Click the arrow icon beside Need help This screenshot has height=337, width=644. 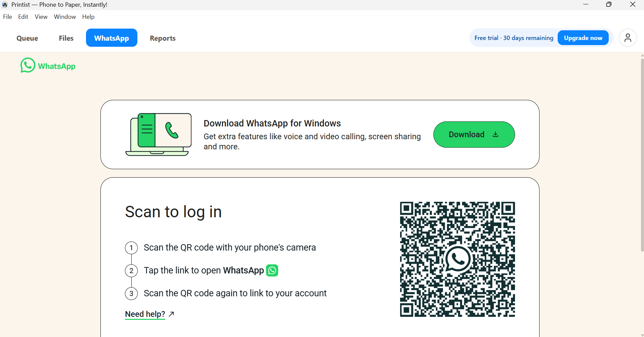pyautogui.click(x=171, y=314)
